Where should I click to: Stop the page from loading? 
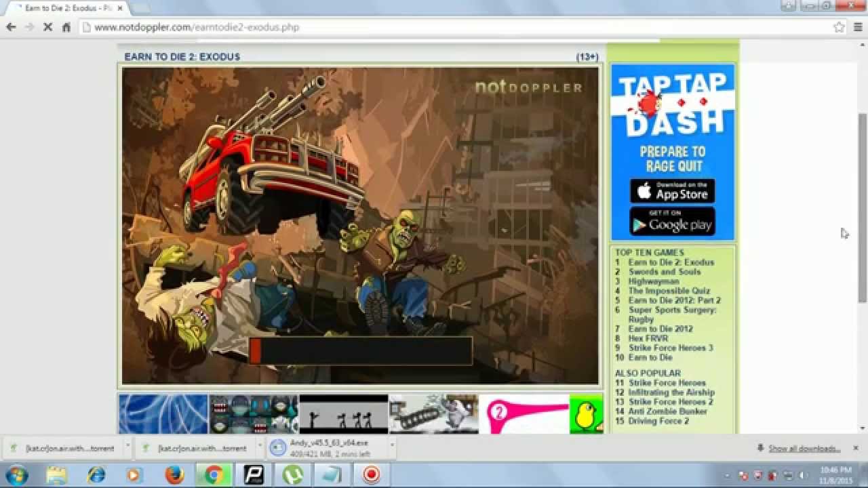(x=47, y=27)
